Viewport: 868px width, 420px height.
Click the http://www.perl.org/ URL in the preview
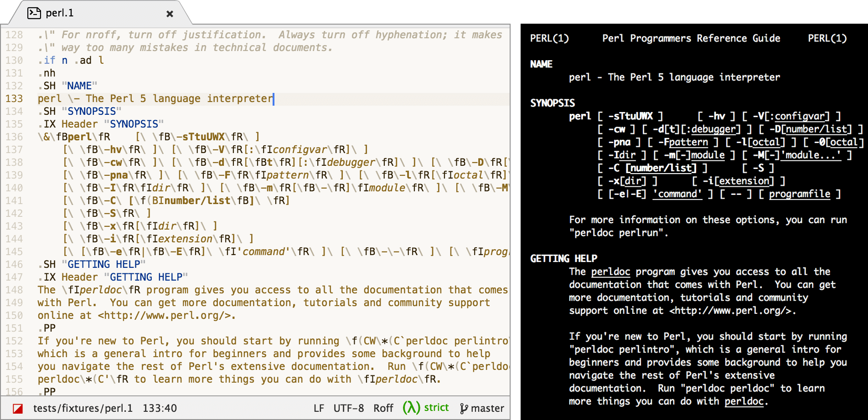coord(732,311)
